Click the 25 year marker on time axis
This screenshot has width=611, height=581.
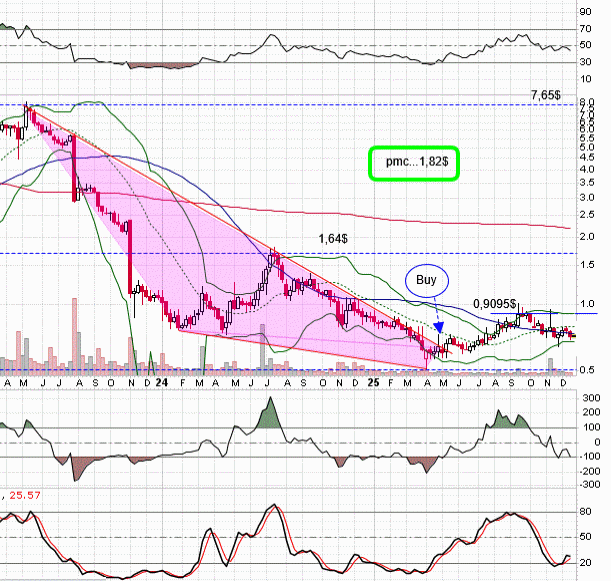coord(372,382)
